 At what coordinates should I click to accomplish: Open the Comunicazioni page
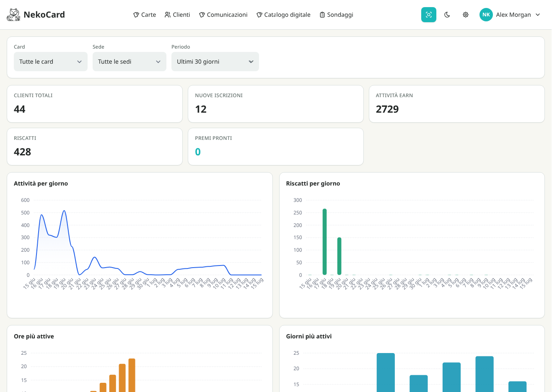pos(223,15)
